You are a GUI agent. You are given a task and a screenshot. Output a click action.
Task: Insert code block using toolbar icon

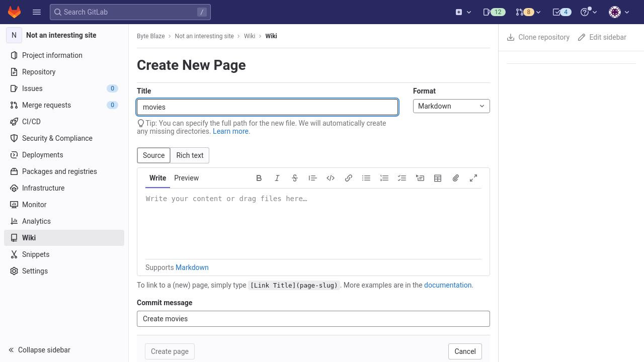click(x=331, y=178)
